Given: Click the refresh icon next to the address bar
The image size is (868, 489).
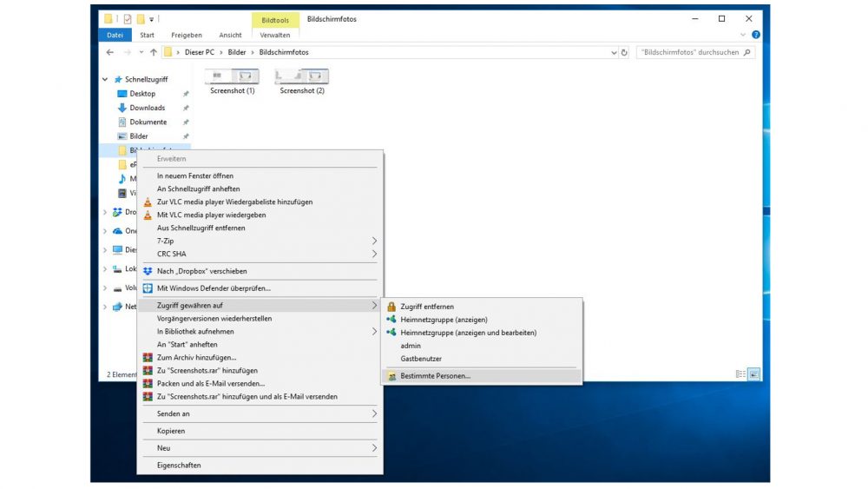Looking at the screenshot, I should point(624,53).
